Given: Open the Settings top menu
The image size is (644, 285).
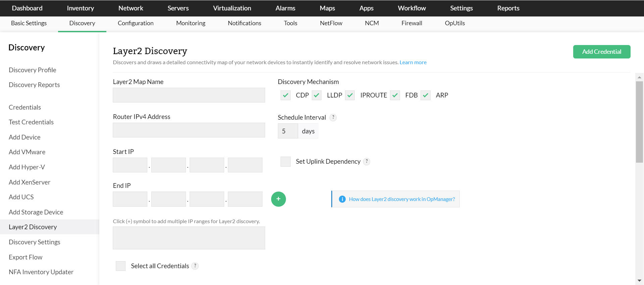Looking at the screenshot, I should tap(461, 8).
